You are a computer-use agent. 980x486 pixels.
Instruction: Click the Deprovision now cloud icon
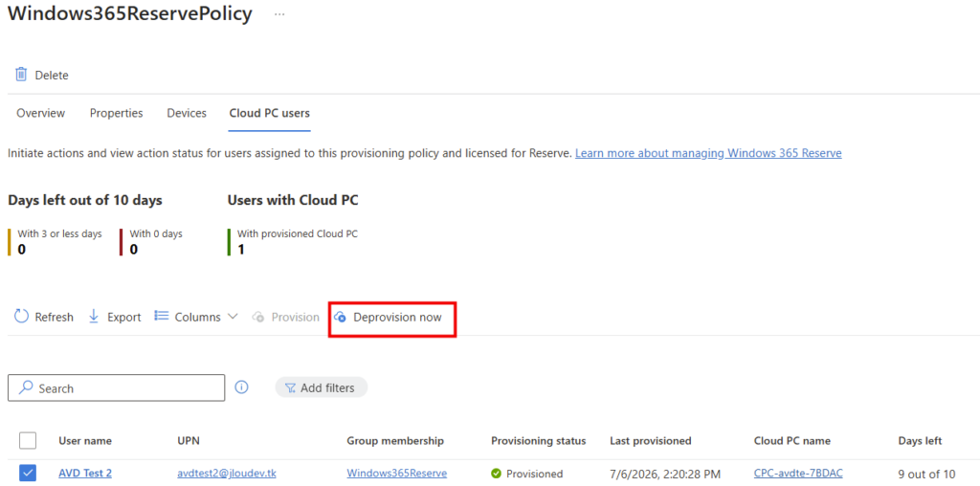pos(340,318)
